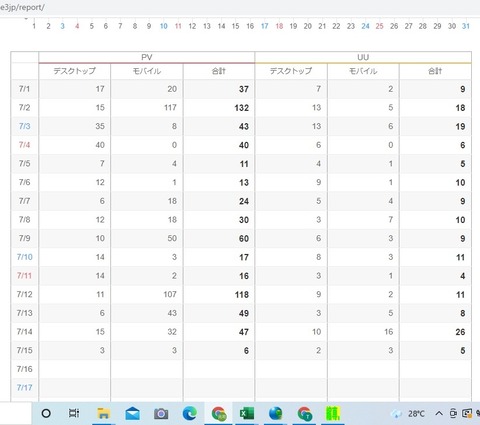Viewport: 480px width, 425px height.
Task: Click chart axis day label 31
Action: (x=466, y=26)
